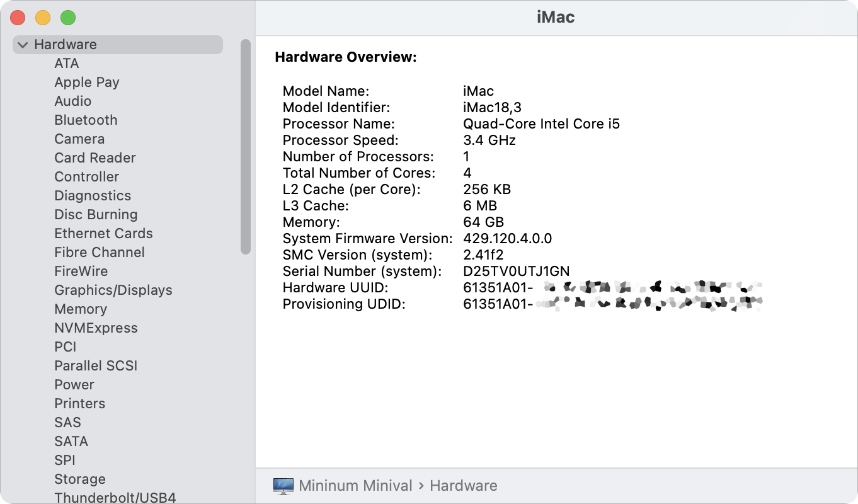Click Hardware in the bottom path bar
This screenshot has height=504, width=858.
(x=464, y=486)
